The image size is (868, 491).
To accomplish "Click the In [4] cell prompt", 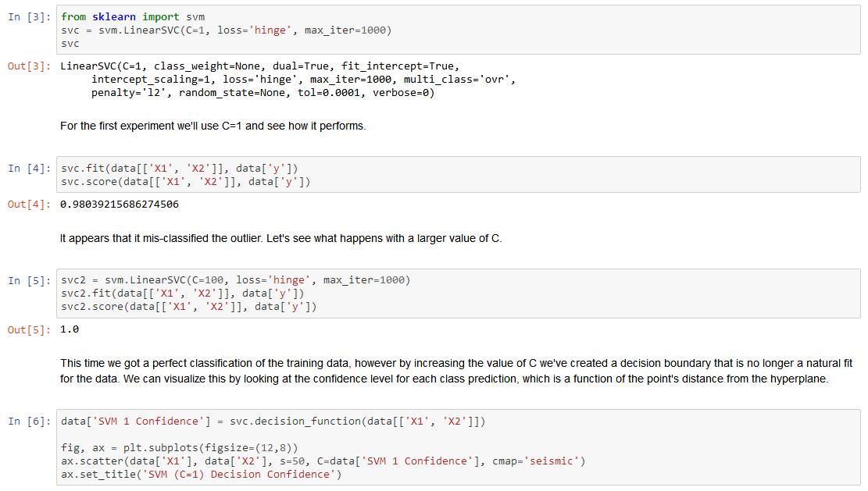I will (30, 169).
